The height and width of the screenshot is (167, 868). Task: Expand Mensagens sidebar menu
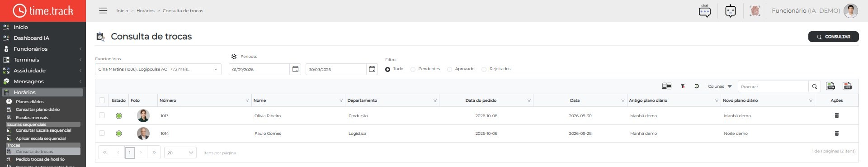pyautogui.click(x=43, y=81)
